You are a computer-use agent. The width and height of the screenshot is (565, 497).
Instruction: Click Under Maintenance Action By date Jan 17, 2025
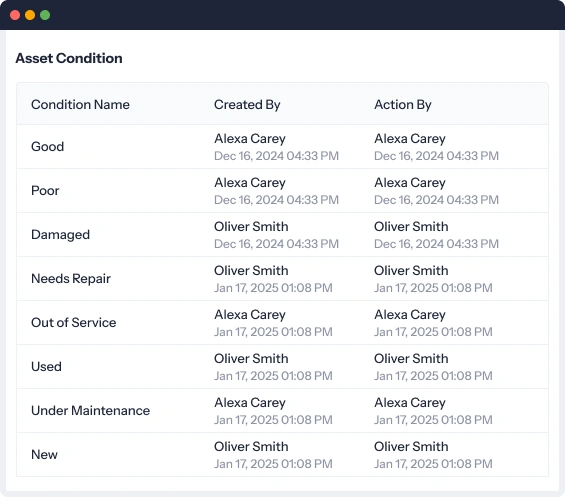[433, 420]
